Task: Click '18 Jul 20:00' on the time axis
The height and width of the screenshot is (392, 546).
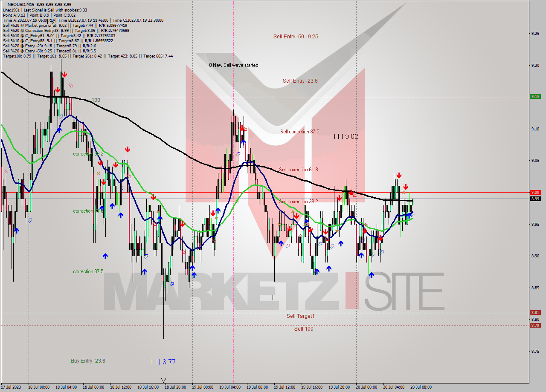Action: tap(175, 387)
